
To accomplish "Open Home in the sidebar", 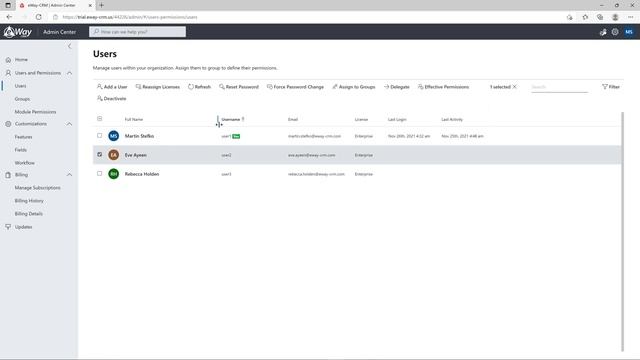I will tap(21, 60).
